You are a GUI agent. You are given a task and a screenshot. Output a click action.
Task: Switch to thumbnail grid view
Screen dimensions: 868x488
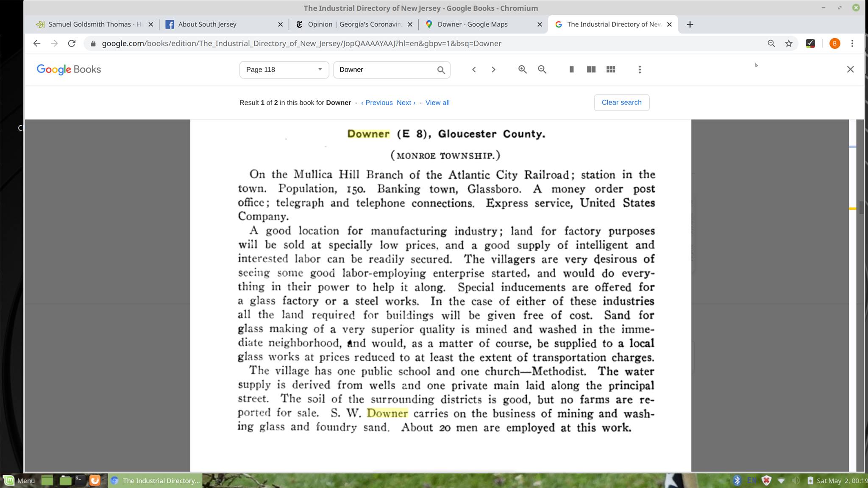tap(611, 69)
